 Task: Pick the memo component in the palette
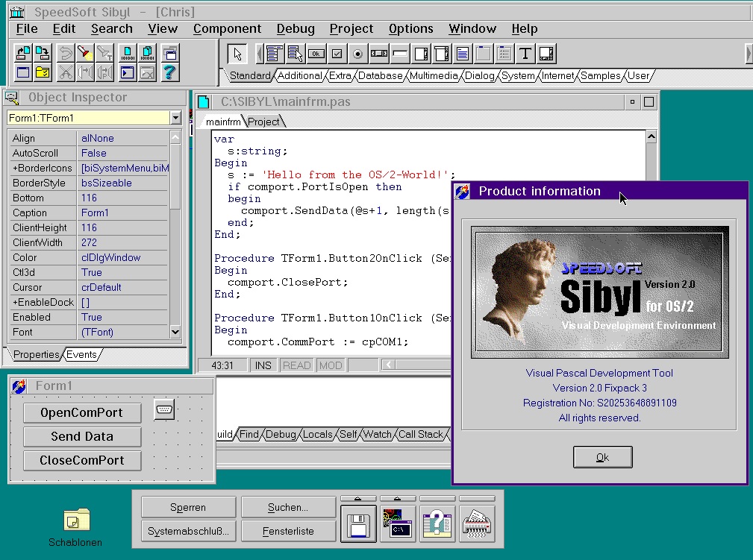463,54
